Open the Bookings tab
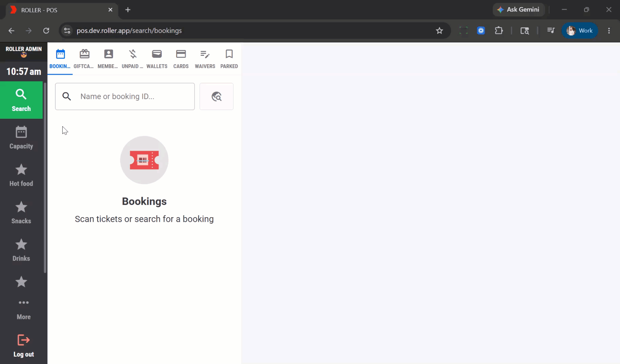The width and height of the screenshot is (620, 364). [x=60, y=59]
